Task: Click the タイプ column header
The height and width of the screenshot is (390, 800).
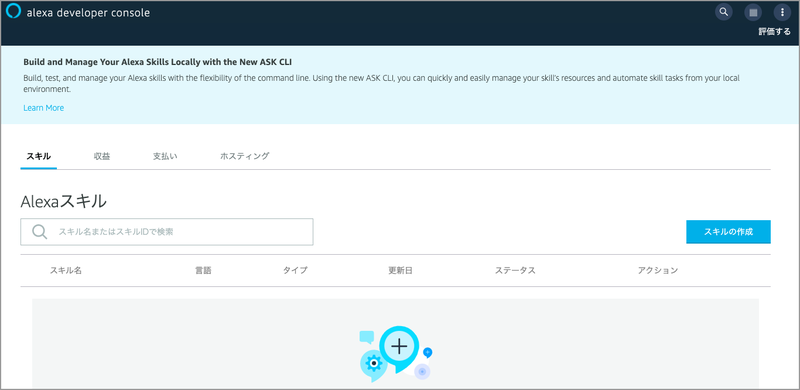Action: (x=295, y=271)
